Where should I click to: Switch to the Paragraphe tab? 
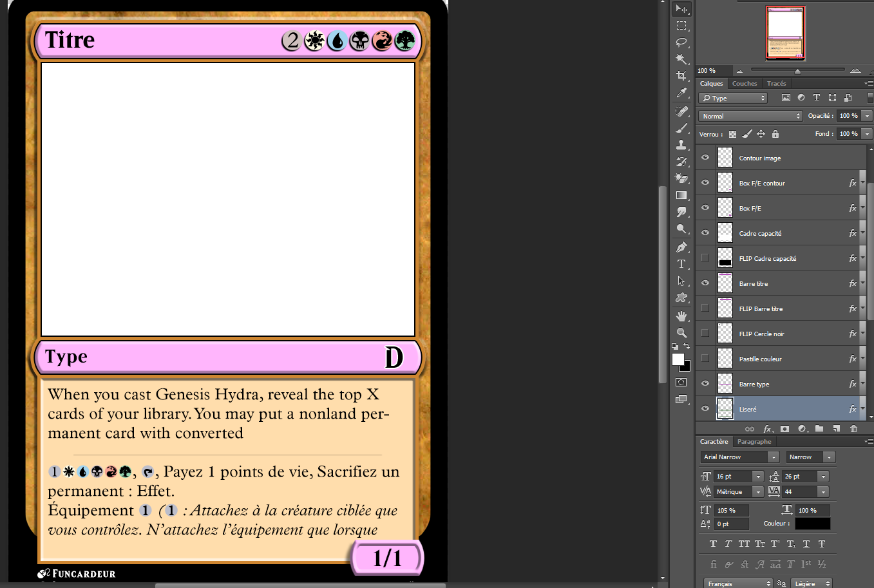coord(754,442)
